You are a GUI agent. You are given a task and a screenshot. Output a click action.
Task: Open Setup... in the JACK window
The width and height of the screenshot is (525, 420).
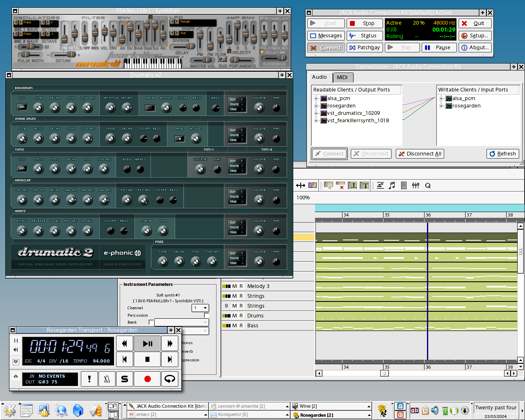475,36
